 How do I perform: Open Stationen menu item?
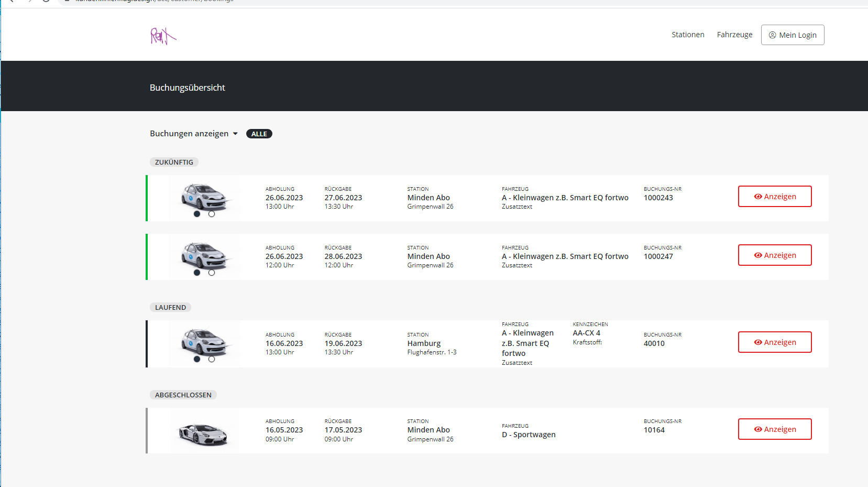[688, 35]
